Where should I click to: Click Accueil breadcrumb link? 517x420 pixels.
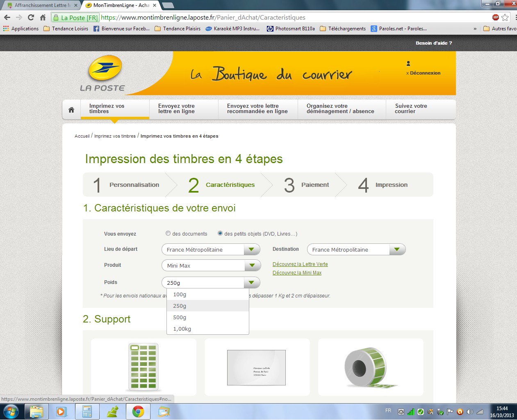click(82, 136)
